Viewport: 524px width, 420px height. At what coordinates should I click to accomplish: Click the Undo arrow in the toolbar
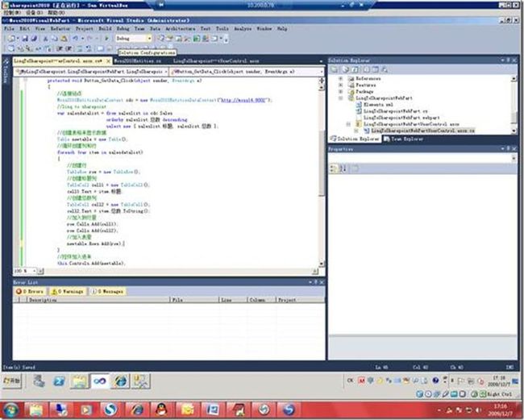[76, 39]
